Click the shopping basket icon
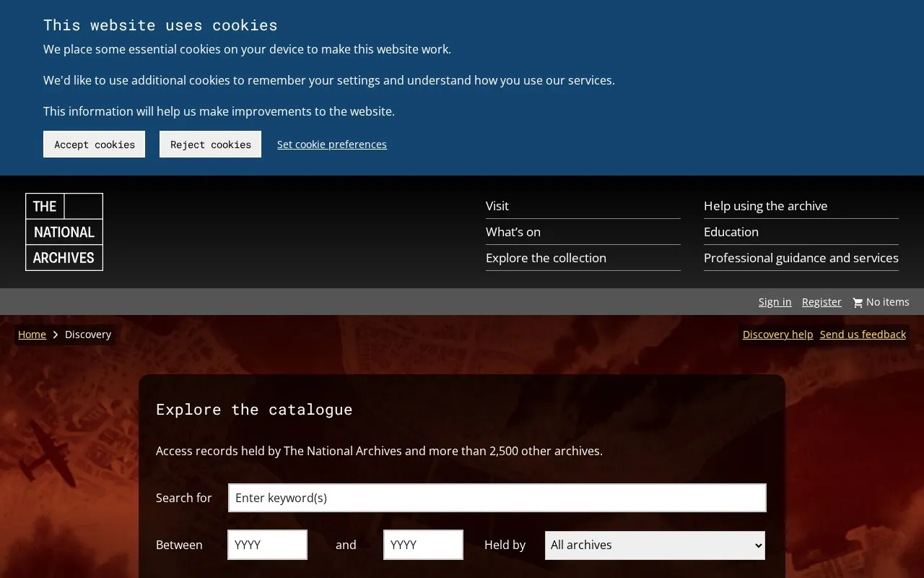The image size is (924, 578). coord(858,303)
